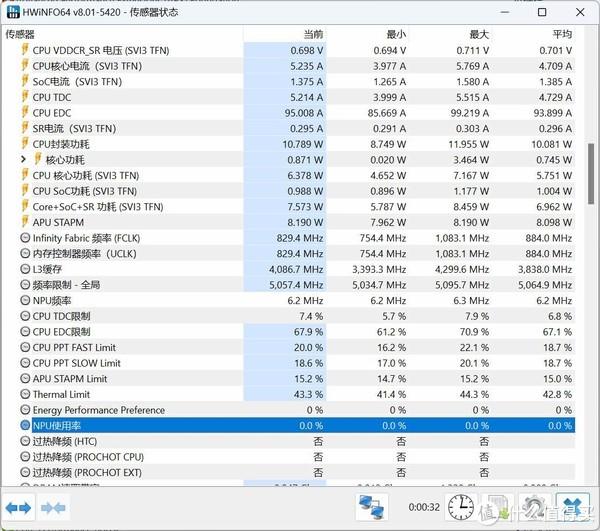
Task: Click the elapsed time 0:00:32 display
Action: click(424, 507)
